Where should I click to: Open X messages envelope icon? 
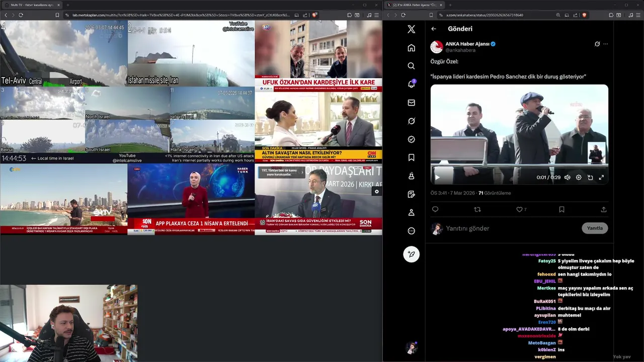[x=411, y=103]
